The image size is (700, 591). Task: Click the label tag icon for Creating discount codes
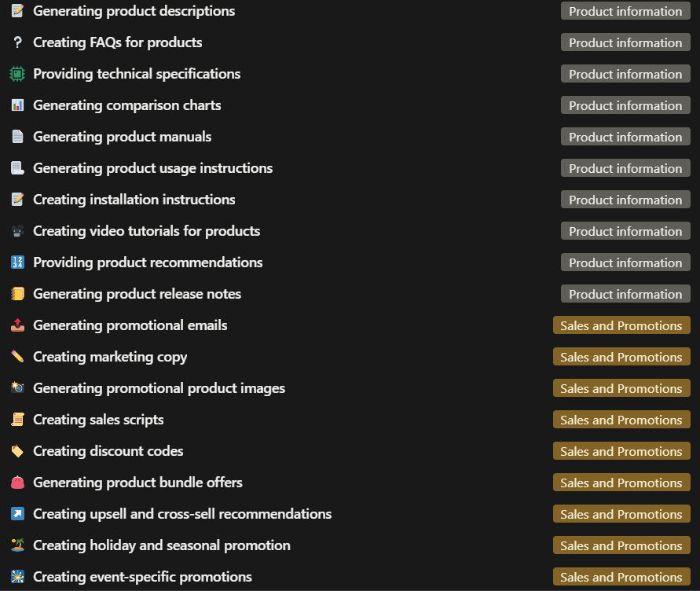17,451
